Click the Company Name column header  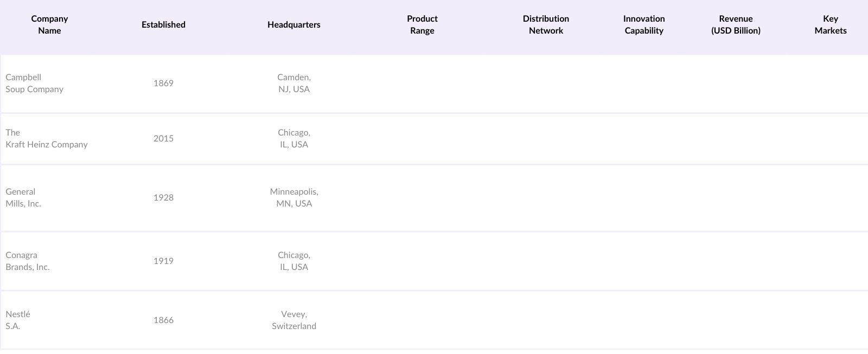[x=49, y=25]
